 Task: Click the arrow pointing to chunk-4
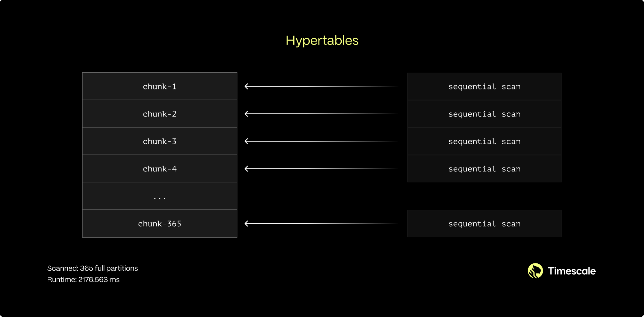(321, 169)
